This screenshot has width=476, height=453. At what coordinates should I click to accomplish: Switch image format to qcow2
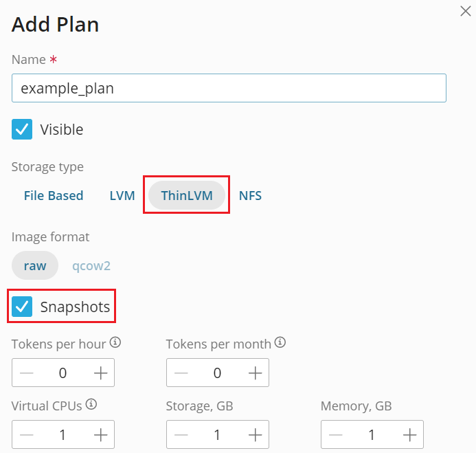point(91,265)
